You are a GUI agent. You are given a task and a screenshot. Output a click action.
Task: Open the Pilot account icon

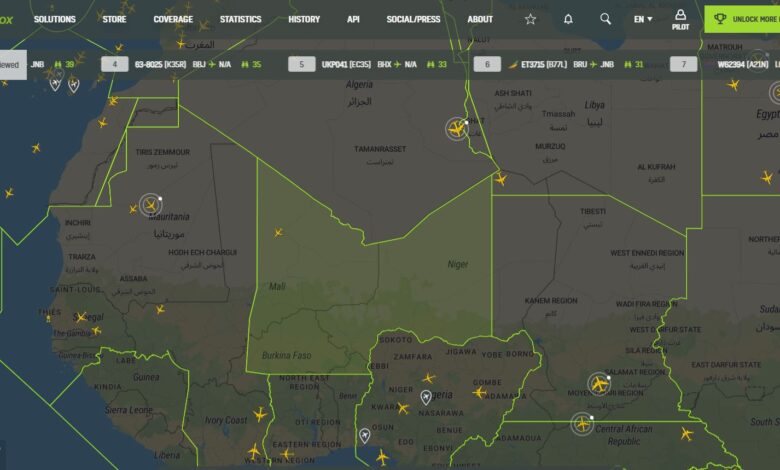(680, 19)
